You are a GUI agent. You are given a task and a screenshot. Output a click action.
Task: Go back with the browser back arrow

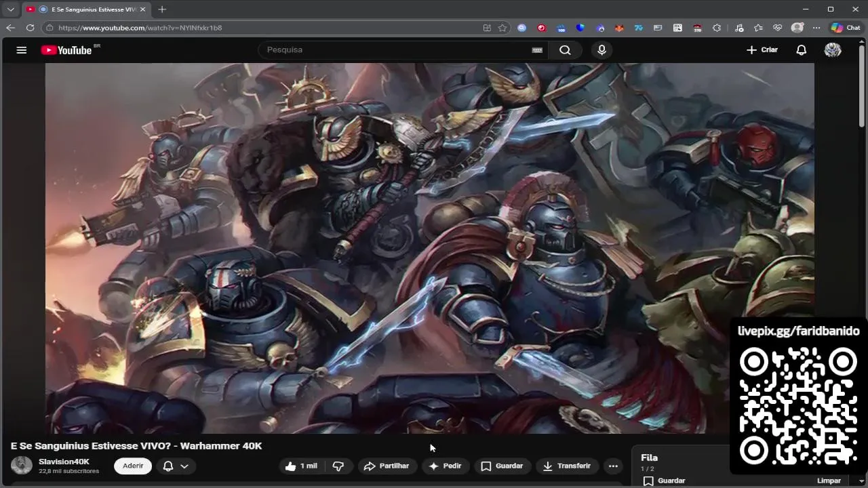tap(10, 28)
